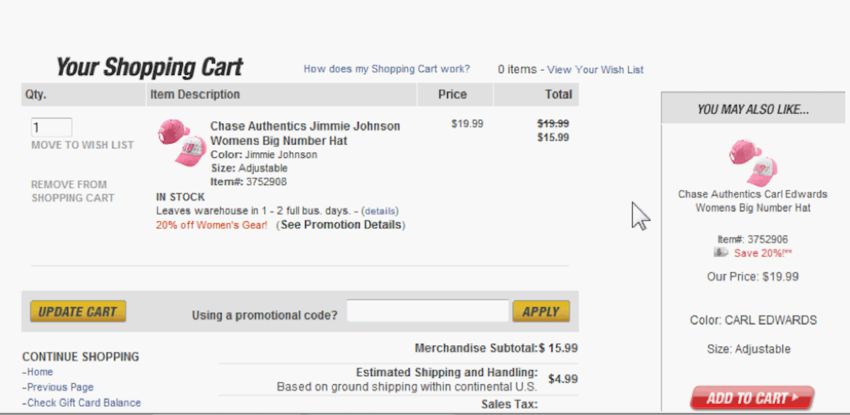
Task: Open shipping details link
Action: [380, 211]
